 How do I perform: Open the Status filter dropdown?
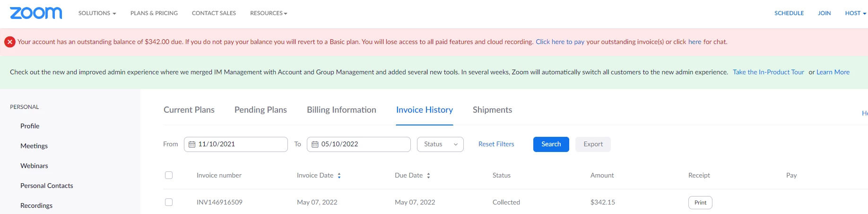tap(440, 144)
